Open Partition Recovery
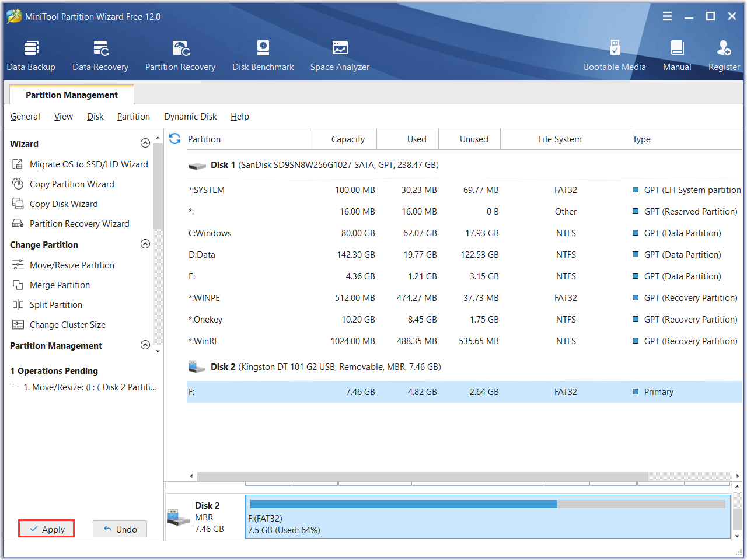The image size is (747, 560). point(180,56)
